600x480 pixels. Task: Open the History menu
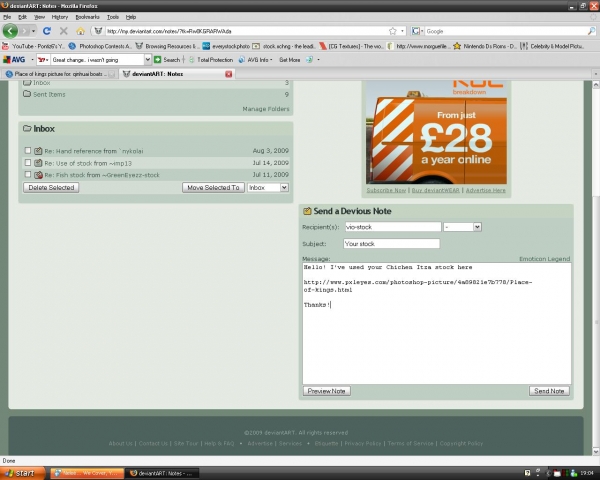coord(60,17)
